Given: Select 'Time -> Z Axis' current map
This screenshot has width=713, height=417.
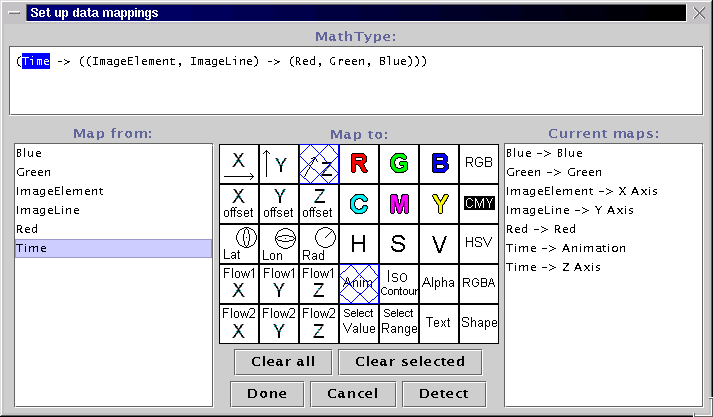Looking at the screenshot, I should pos(603,268).
